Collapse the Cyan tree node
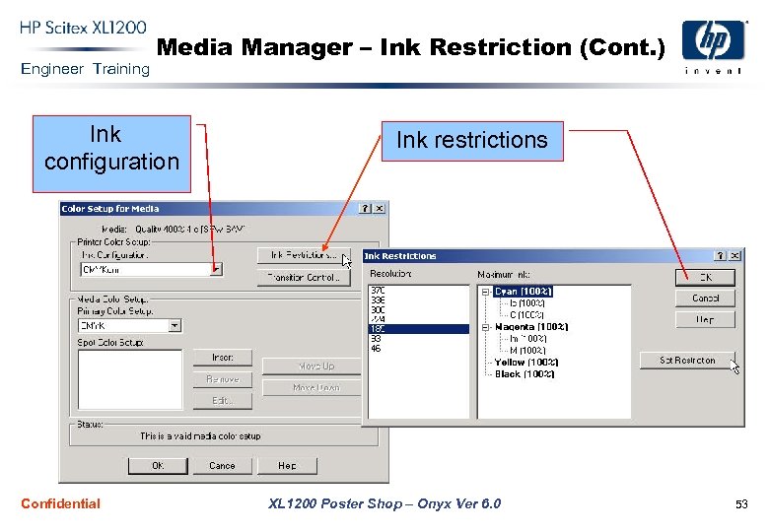This screenshot has height=532, width=769. pos(485,292)
